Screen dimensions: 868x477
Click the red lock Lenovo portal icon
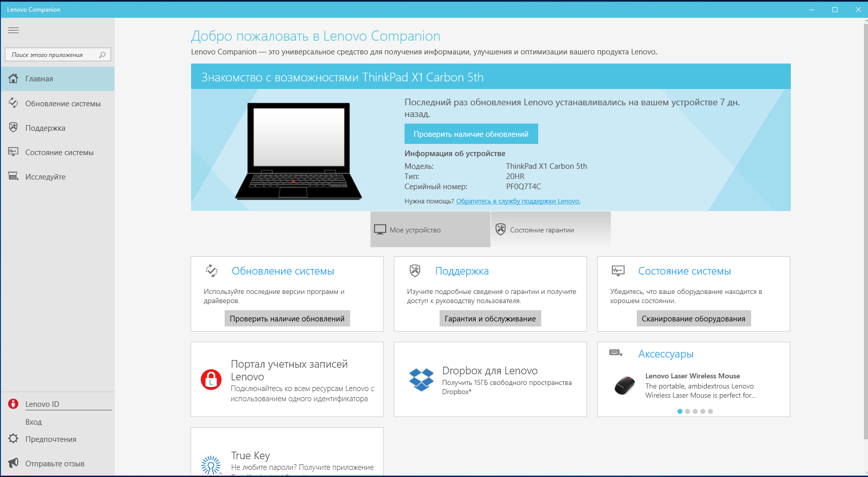(211, 379)
